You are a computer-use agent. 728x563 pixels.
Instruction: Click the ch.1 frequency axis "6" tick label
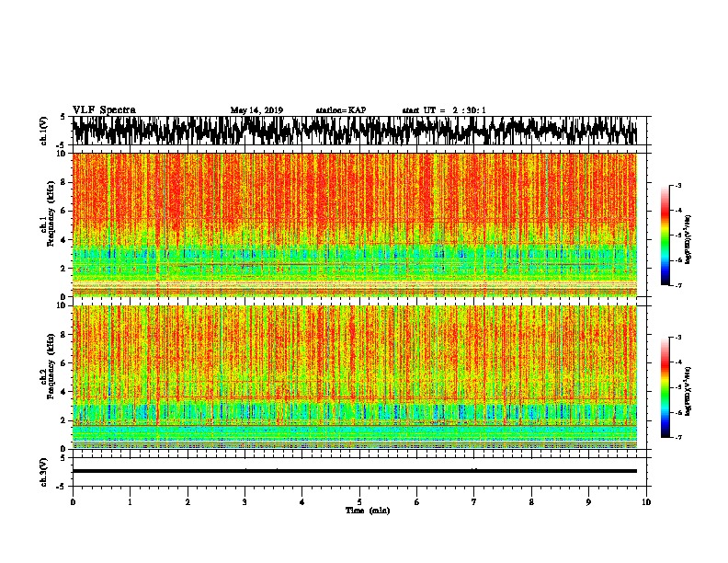[x=63, y=211]
